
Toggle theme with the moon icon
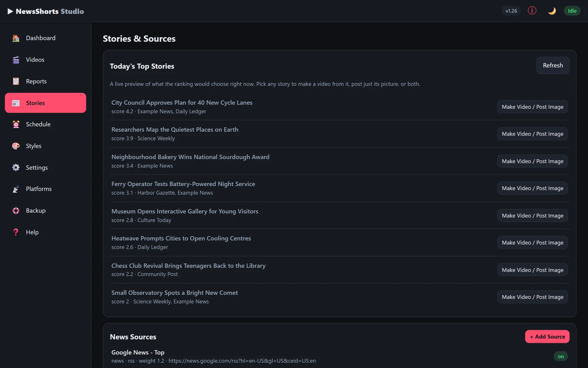(552, 11)
